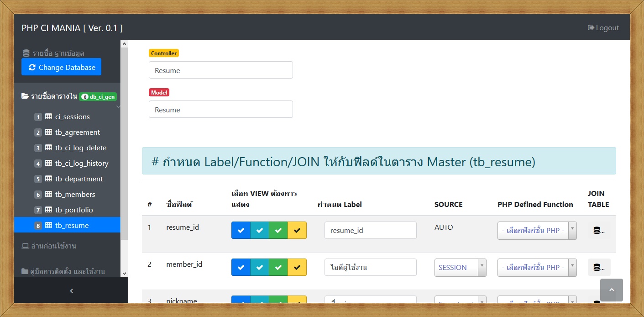
Task: Toggle teal view checkbox for member_id
Action: pyautogui.click(x=260, y=267)
